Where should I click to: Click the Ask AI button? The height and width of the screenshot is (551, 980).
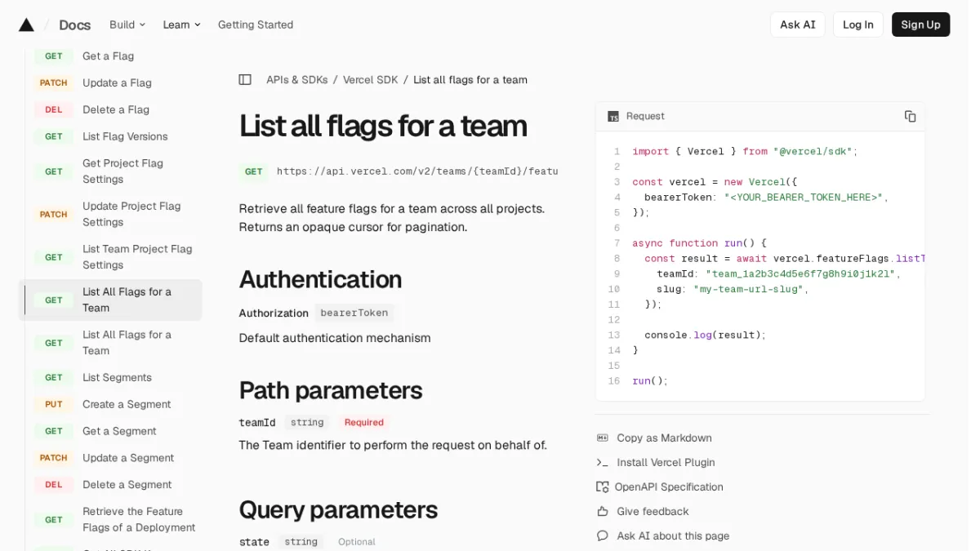click(797, 24)
